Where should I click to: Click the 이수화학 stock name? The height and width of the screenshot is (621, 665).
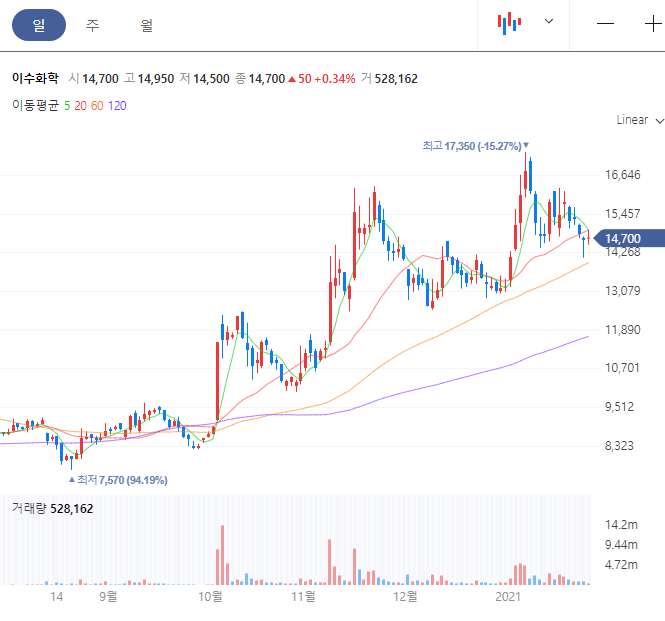pyautogui.click(x=35, y=78)
